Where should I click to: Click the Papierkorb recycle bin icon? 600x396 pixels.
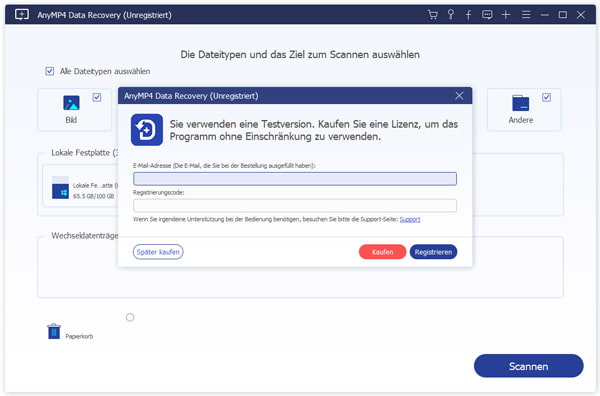coord(54,331)
